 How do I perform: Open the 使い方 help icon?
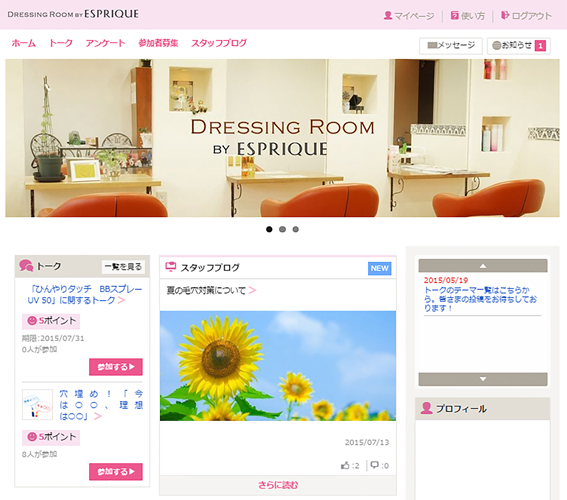(455, 15)
